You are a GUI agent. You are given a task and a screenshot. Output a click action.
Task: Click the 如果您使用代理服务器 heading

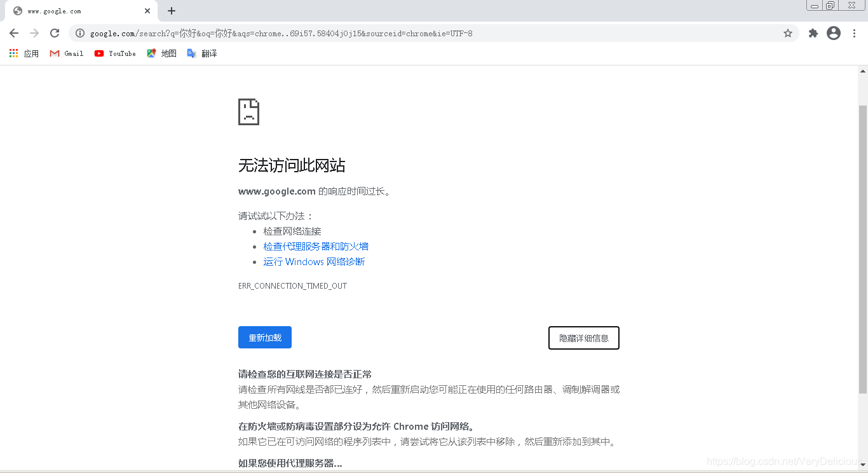click(x=290, y=463)
